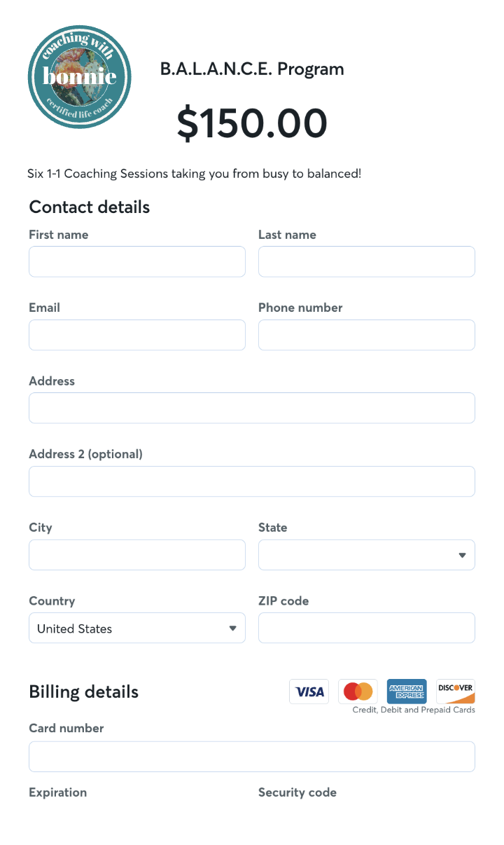This screenshot has width=504, height=845.
Task: Click the Address input box
Action: (251, 408)
